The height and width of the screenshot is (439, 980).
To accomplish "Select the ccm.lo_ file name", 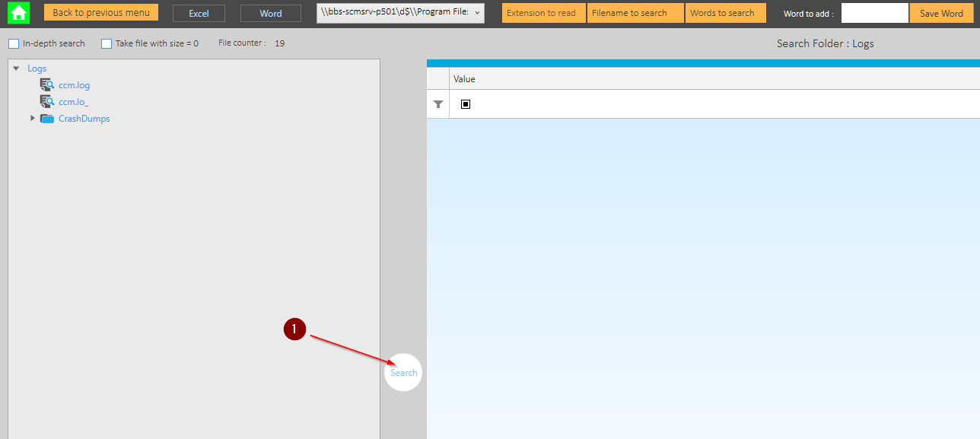I will point(74,102).
